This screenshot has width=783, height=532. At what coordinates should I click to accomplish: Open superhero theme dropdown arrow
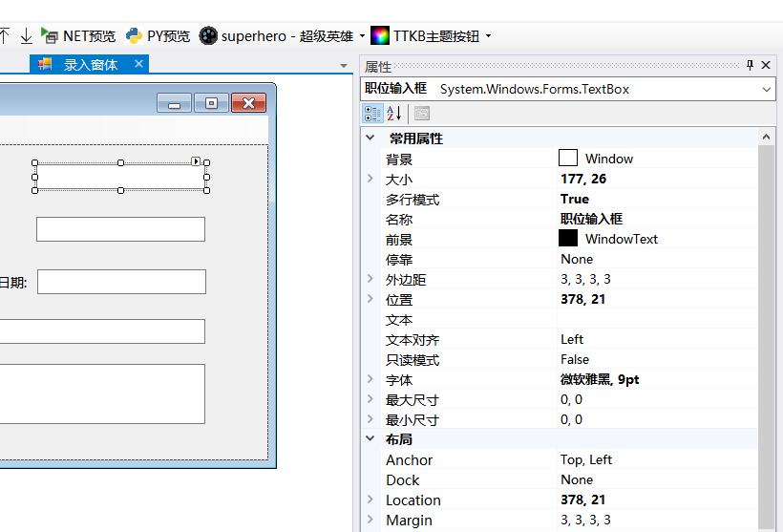(x=362, y=36)
